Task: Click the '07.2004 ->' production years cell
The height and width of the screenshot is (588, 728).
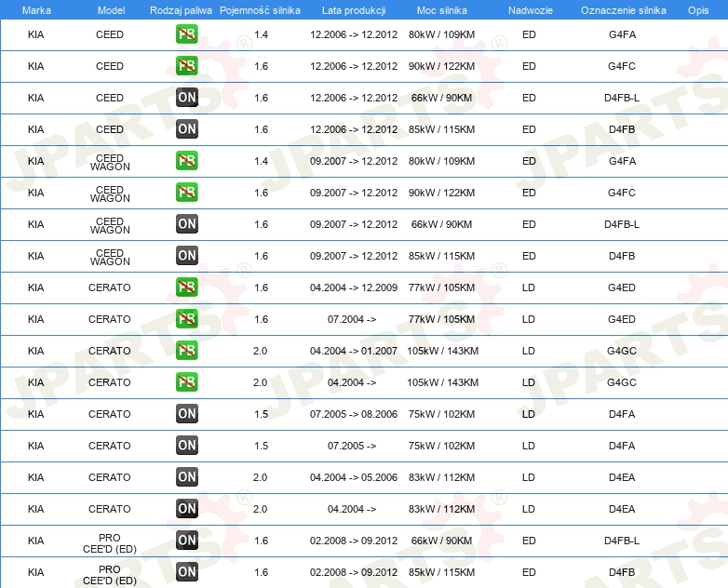Action: [x=352, y=319]
